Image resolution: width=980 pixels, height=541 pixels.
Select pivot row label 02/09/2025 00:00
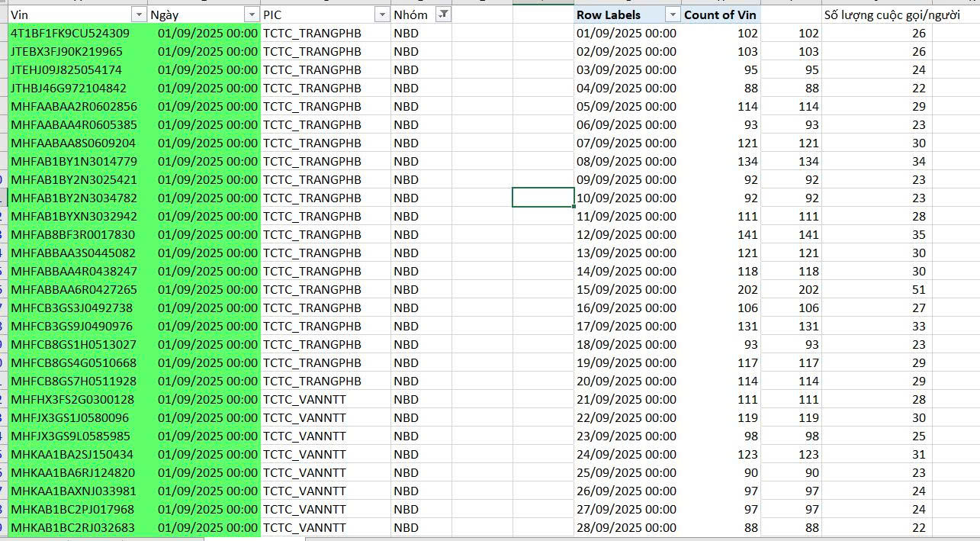coord(627,51)
